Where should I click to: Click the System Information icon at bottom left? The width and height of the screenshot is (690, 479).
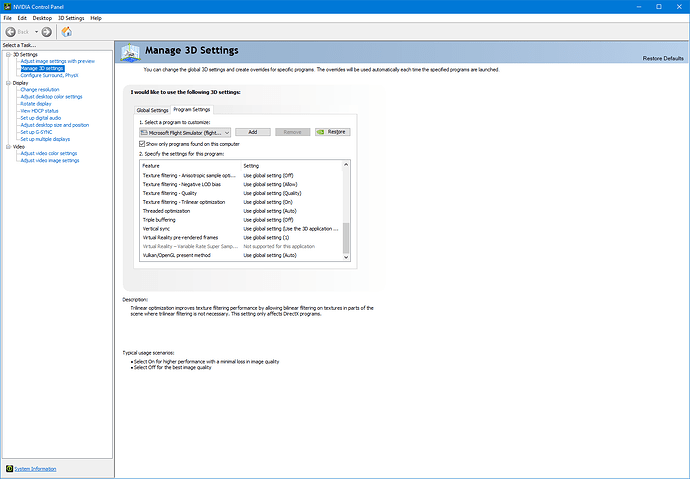[x=9, y=468]
